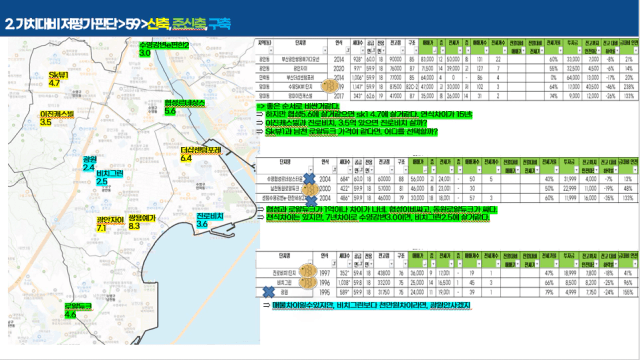Image resolution: width=640 pixels, height=360 pixels.
Task: Click the coin sticker on the 비치그린 table row
Action: point(308,282)
